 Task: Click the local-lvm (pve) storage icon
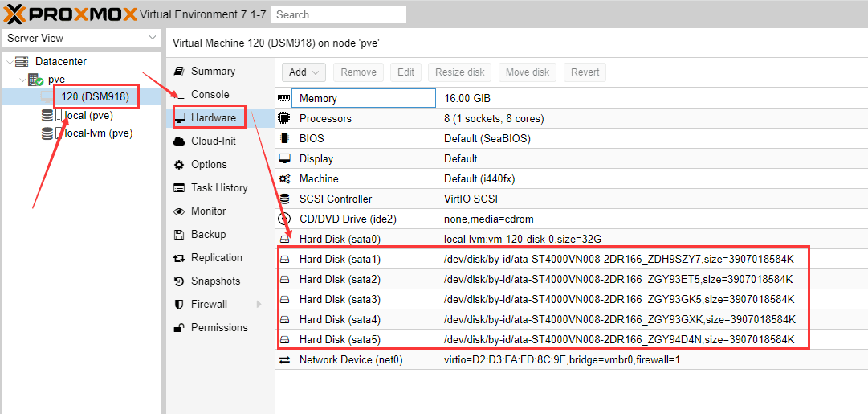(x=47, y=133)
